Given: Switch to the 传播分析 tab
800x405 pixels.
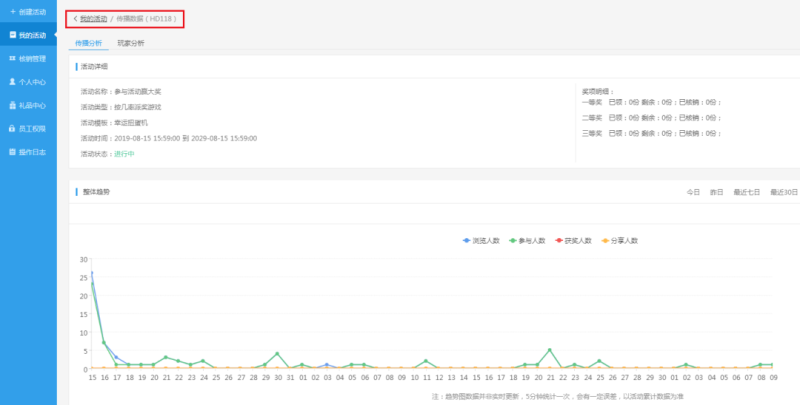Looking at the screenshot, I should 89,43.
